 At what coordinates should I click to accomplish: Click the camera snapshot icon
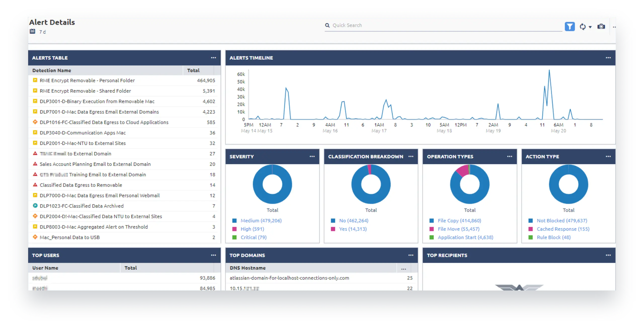pyautogui.click(x=601, y=26)
